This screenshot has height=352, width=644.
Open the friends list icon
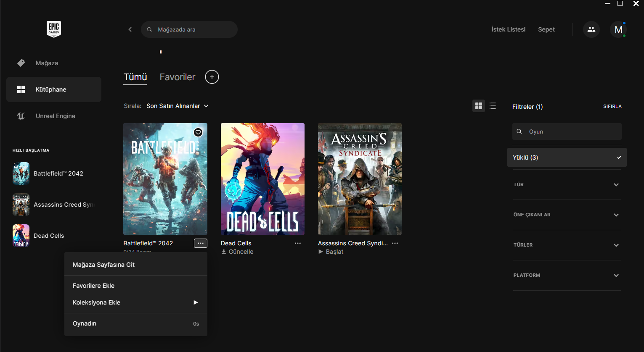(591, 29)
